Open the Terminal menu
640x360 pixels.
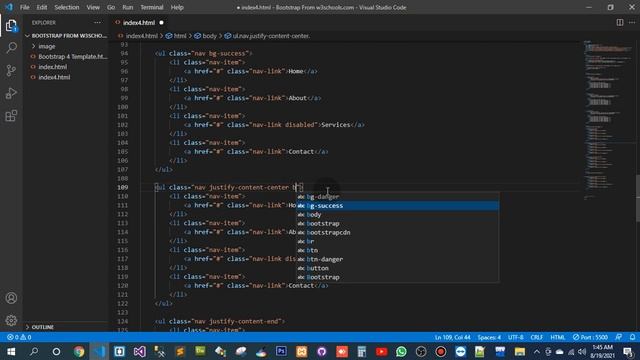click(151, 7)
